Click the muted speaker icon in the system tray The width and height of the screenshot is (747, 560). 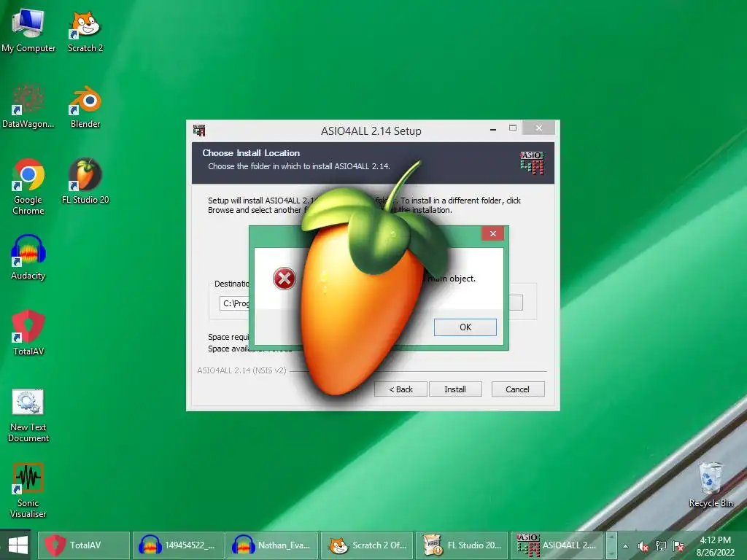(x=643, y=546)
